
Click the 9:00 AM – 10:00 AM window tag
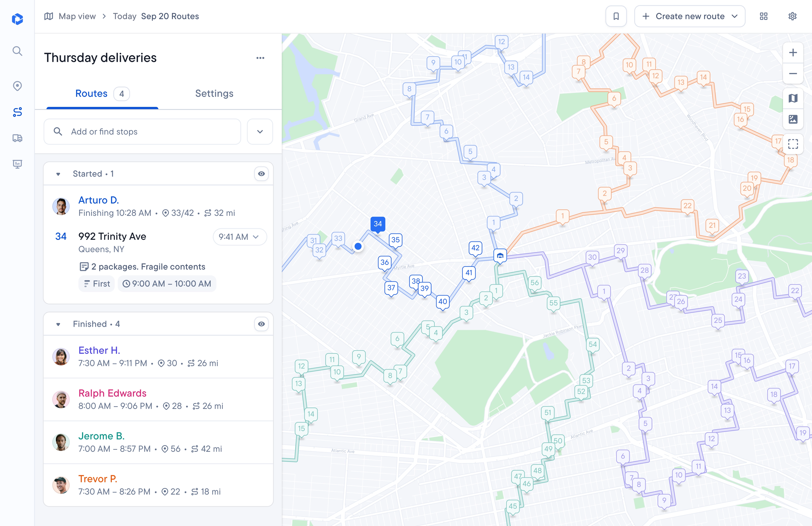tap(167, 284)
